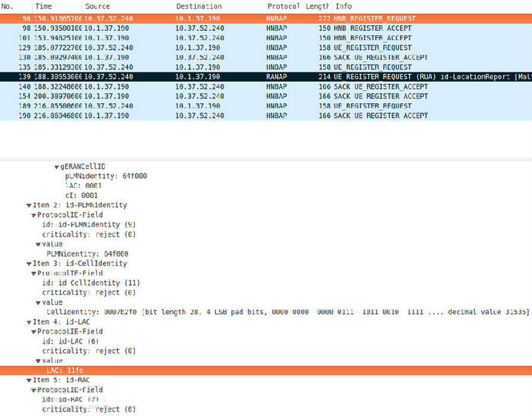This screenshot has height=416, width=532.
Task: Select id: id-LAC (6) line
Action: 70,341
